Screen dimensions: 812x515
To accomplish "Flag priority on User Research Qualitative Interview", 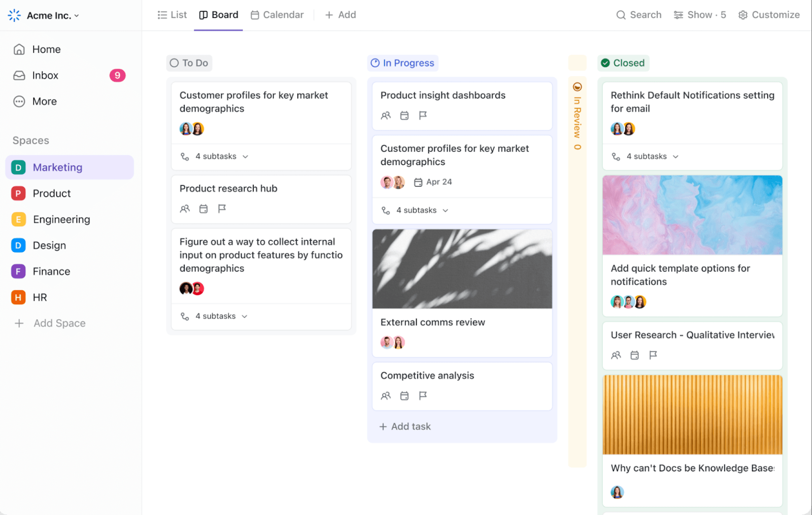I will [653, 355].
